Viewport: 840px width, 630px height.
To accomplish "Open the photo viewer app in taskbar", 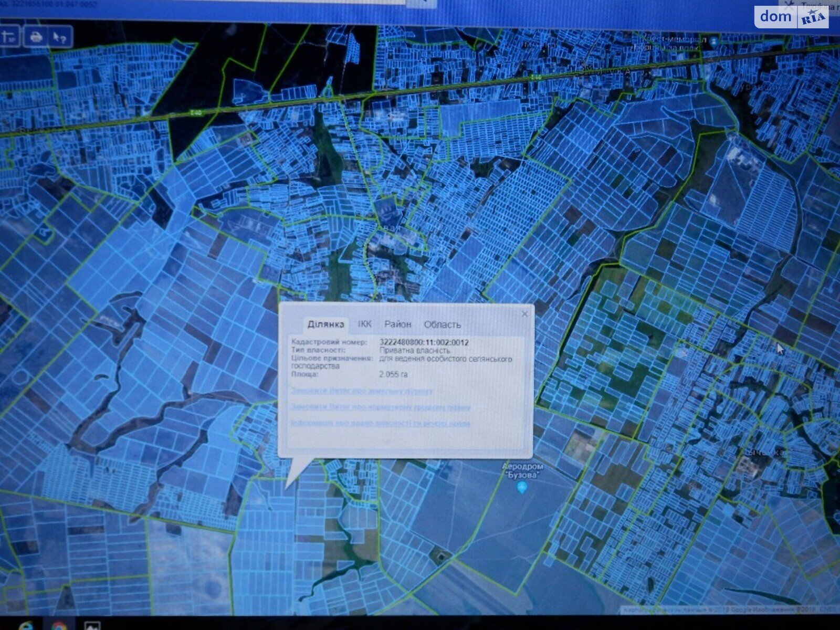I will [x=92, y=626].
